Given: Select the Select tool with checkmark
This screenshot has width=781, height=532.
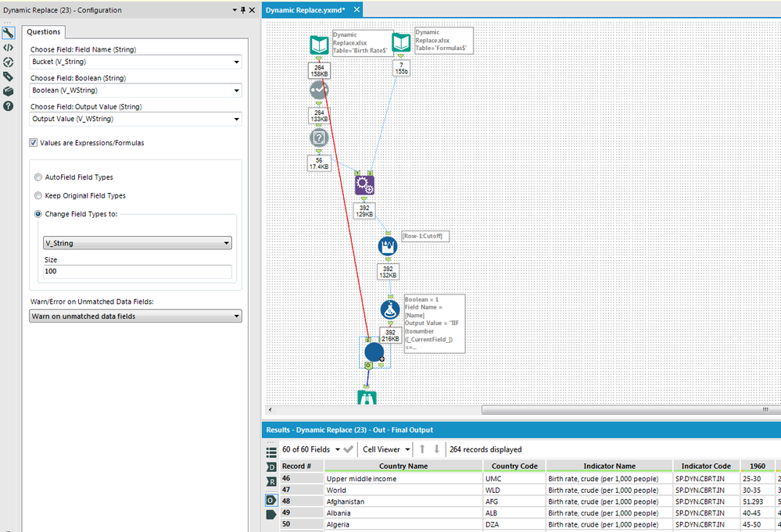Looking at the screenshot, I should click(319, 90).
